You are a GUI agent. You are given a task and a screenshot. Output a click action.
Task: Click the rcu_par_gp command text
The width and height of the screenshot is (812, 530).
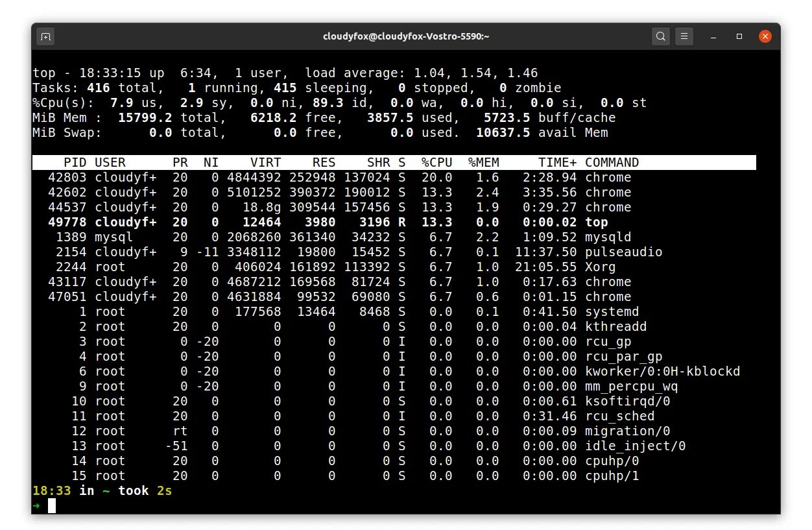(x=624, y=356)
